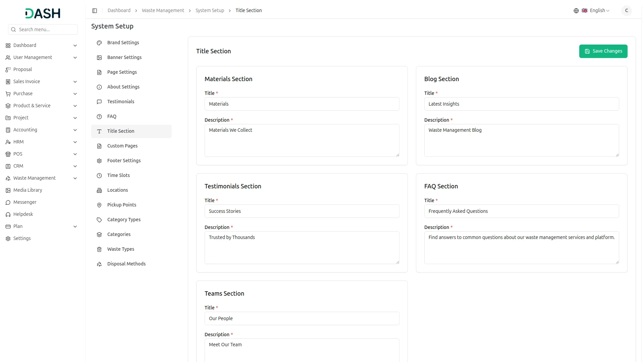Click the Category Types tag icon
The height and width of the screenshot is (362, 644).
point(99,220)
